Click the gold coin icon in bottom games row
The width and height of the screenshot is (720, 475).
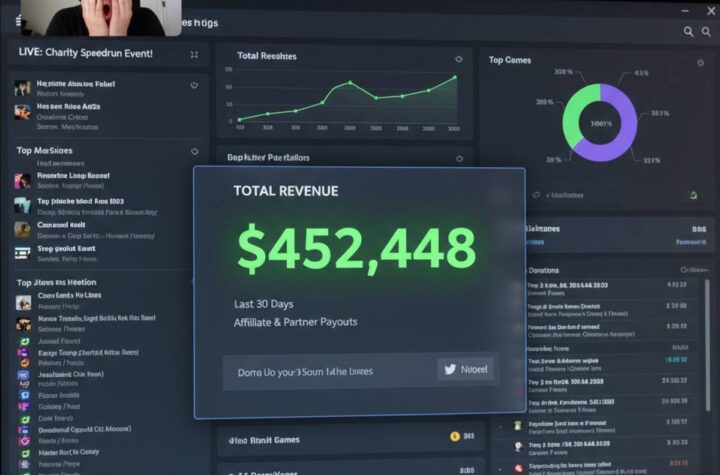[456, 436]
